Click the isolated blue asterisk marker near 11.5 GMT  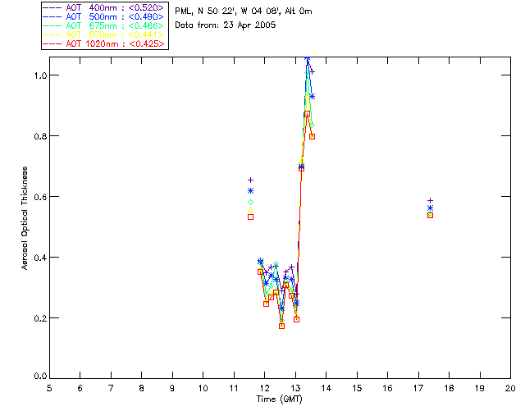coord(250,191)
